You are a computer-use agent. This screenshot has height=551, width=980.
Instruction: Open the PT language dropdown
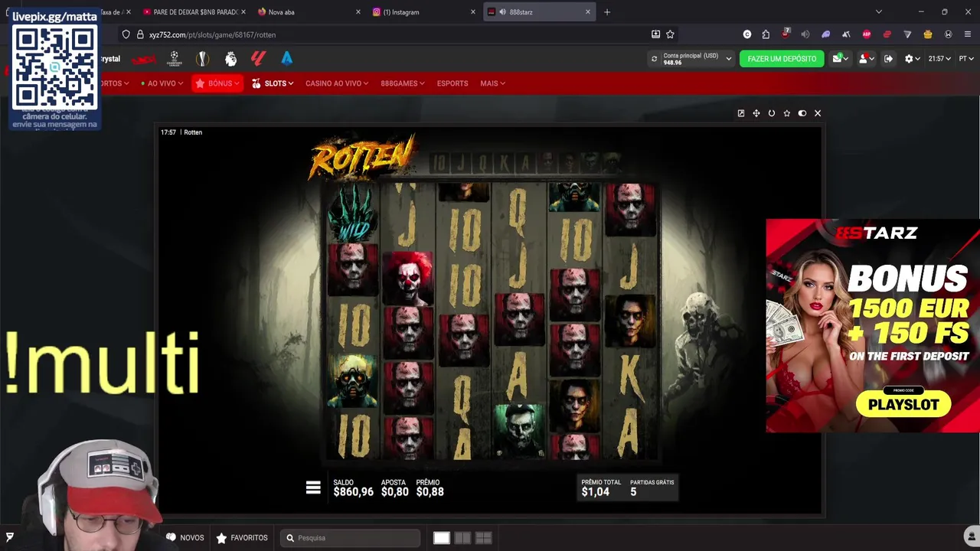(966, 59)
